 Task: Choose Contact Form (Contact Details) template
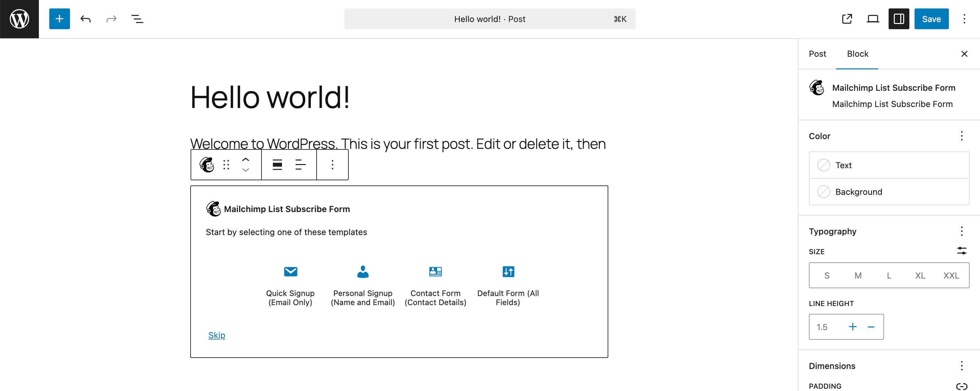(435, 286)
